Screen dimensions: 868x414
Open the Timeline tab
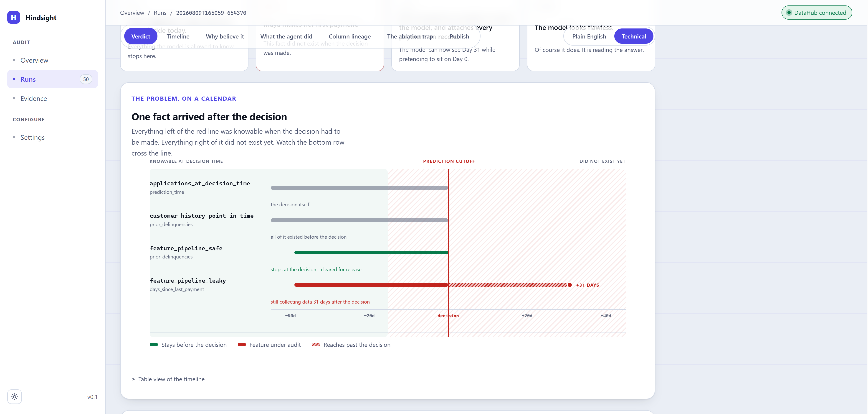178,36
